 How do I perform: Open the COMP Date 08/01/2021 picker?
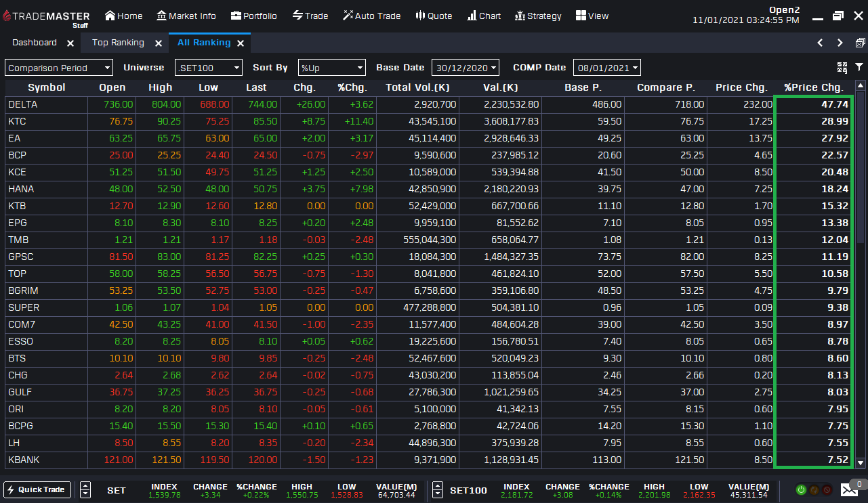[x=606, y=68]
